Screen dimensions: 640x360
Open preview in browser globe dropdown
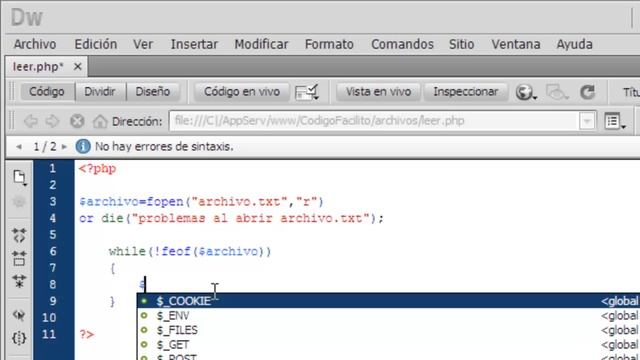[526, 92]
